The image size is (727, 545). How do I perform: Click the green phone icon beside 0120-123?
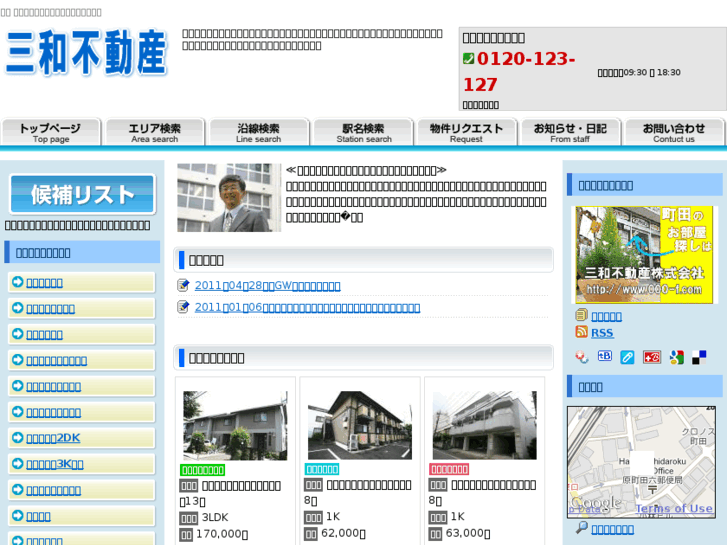(x=468, y=58)
